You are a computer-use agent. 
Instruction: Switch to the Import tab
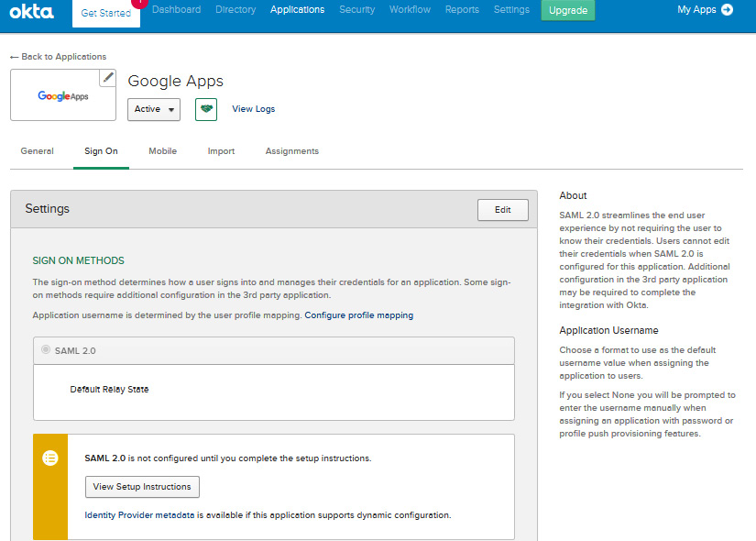click(222, 151)
